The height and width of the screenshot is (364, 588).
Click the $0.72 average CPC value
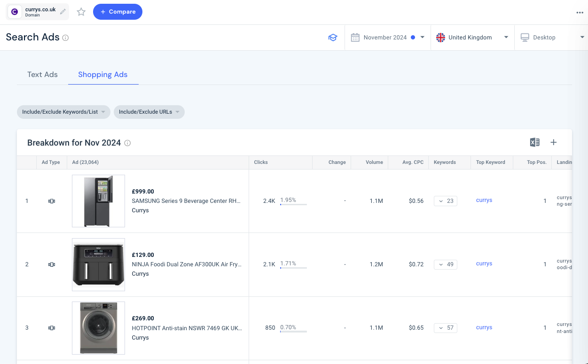coord(416,264)
